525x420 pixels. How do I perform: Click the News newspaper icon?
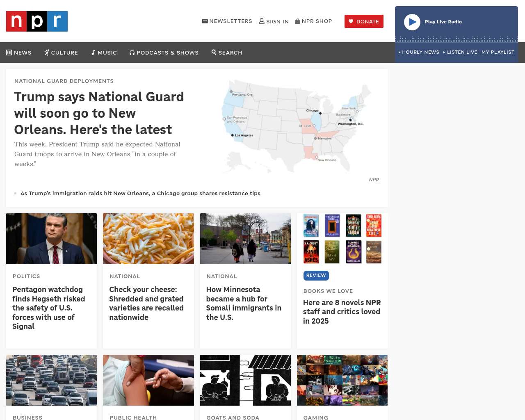[x=9, y=52]
